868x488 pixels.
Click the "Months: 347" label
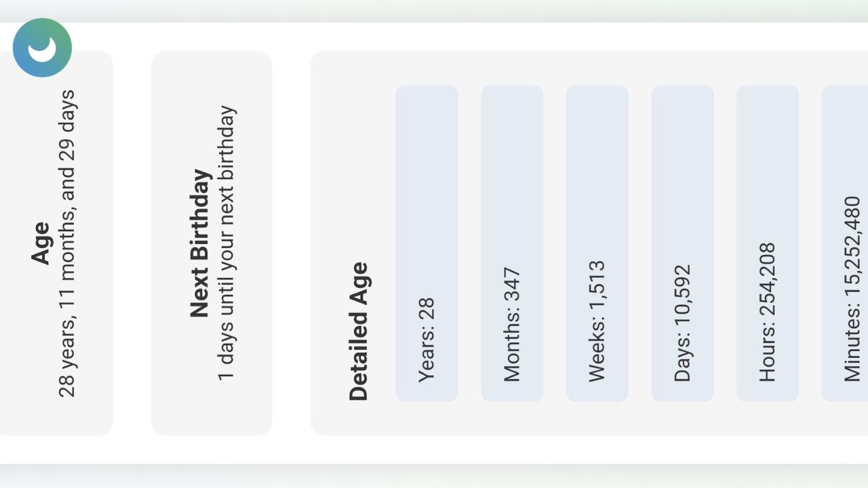tap(512, 325)
